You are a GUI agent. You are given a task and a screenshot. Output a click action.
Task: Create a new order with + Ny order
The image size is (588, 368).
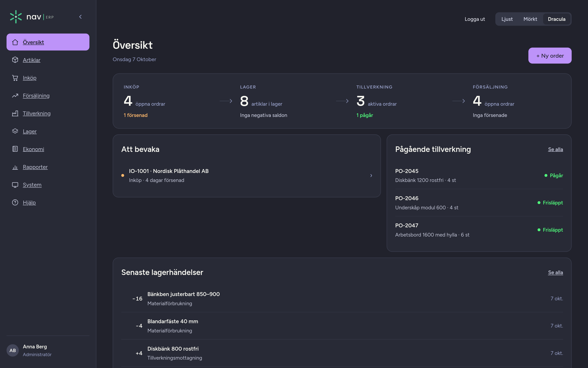coord(550,56)
